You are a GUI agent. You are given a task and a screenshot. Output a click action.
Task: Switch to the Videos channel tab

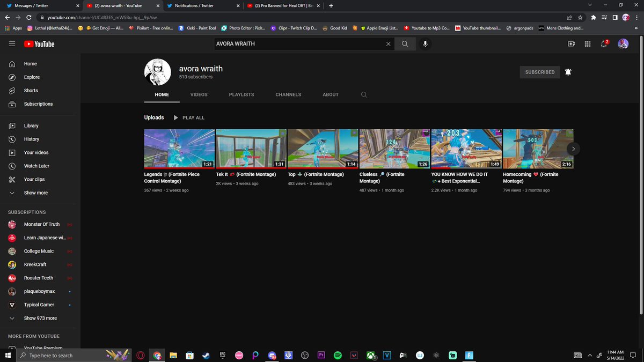199,94
